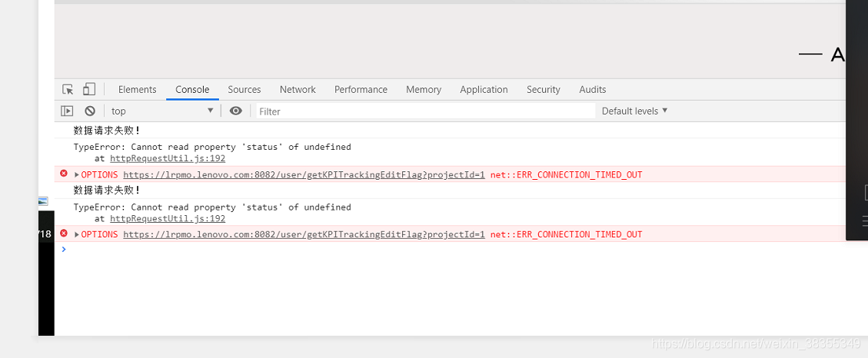Open second httpRequestUtil.js:192 source link

(x=168, y=218)
